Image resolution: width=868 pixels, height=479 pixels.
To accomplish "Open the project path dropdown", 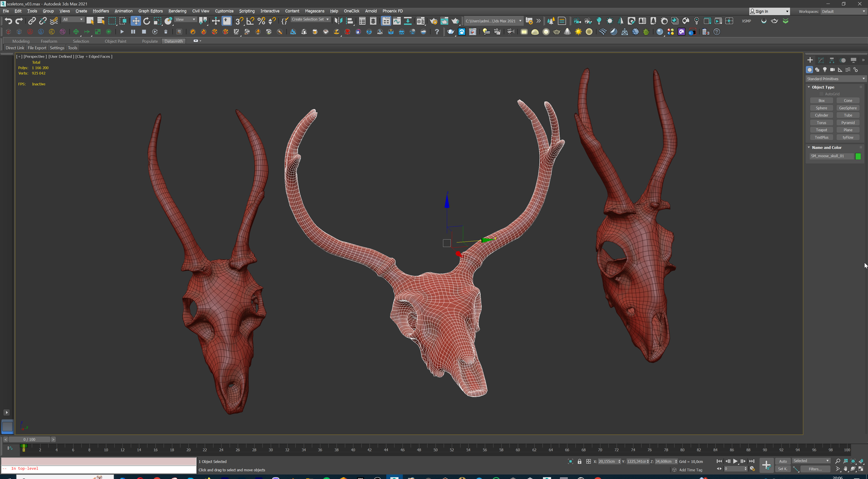I will pyautogui.click(x=494, y=21).
